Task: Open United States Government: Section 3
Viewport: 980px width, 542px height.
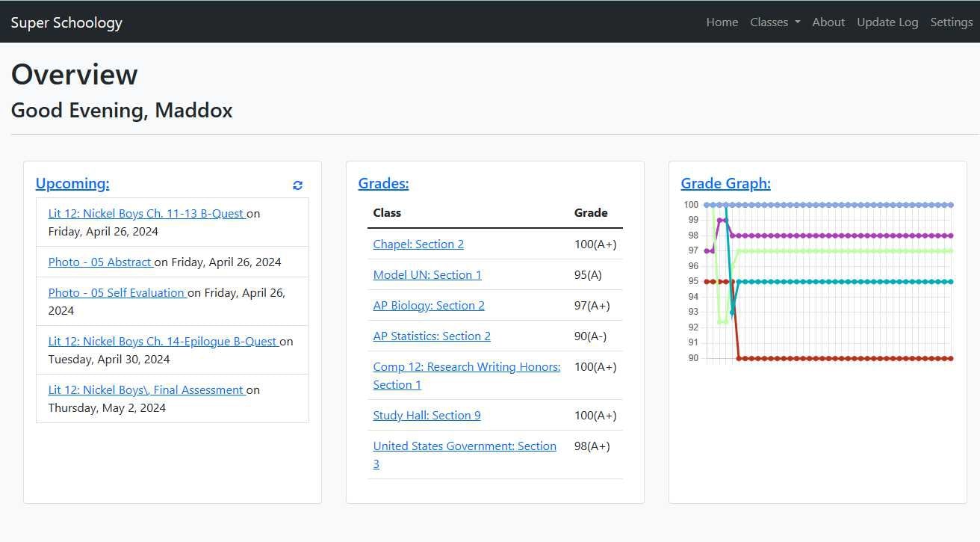Action: 465,446
